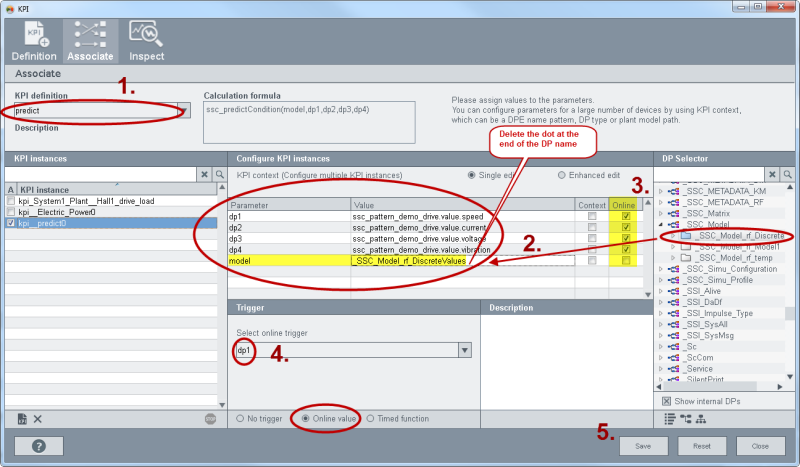Screen dimensions: 800x467
Task: Click the delete KPI instance X icon
Action: [x=38, y=418]
